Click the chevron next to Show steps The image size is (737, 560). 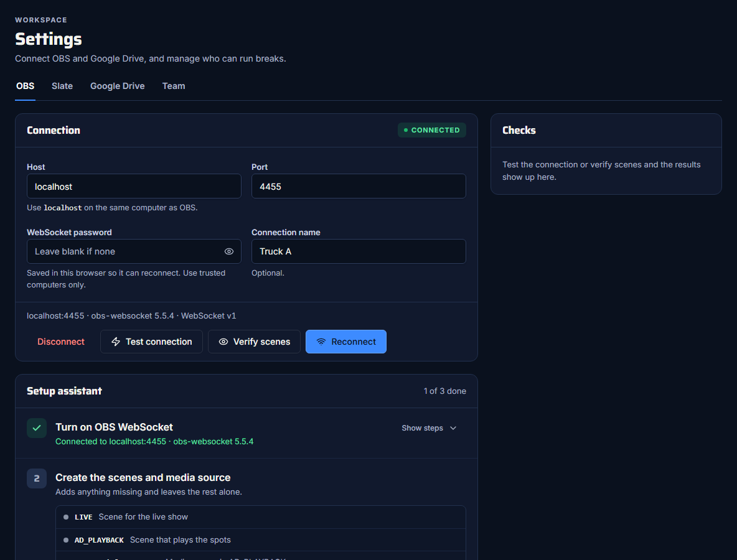(453, 428)
